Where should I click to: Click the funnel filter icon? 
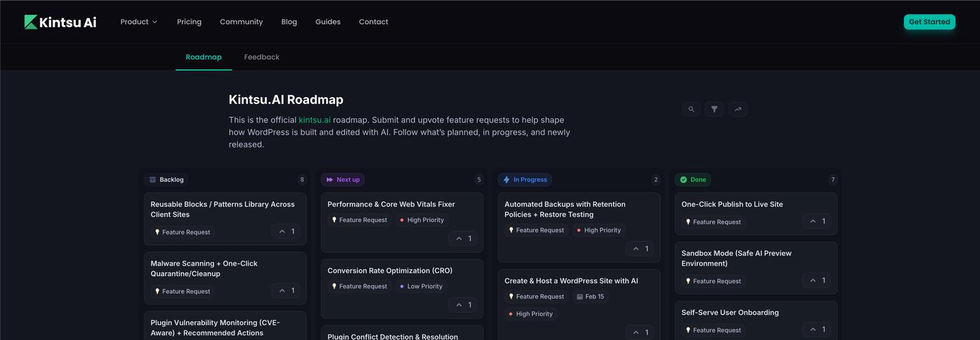point(714,109)
